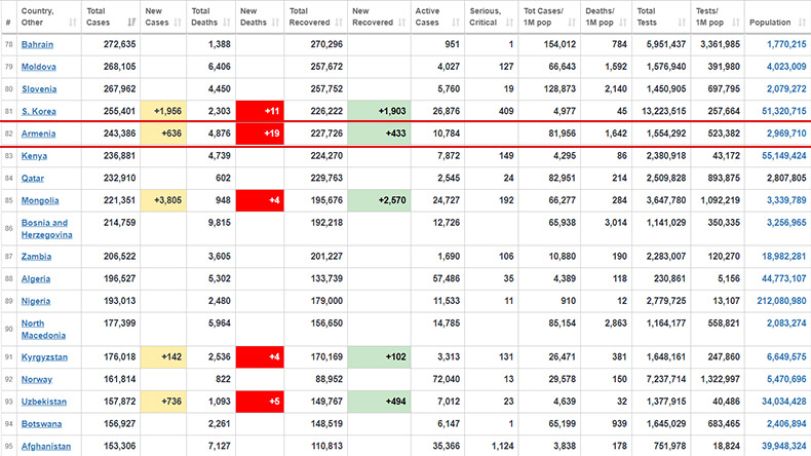Open the Armenia country link
Viewport: 811px width, 456px height.
(x=38, y=133)
